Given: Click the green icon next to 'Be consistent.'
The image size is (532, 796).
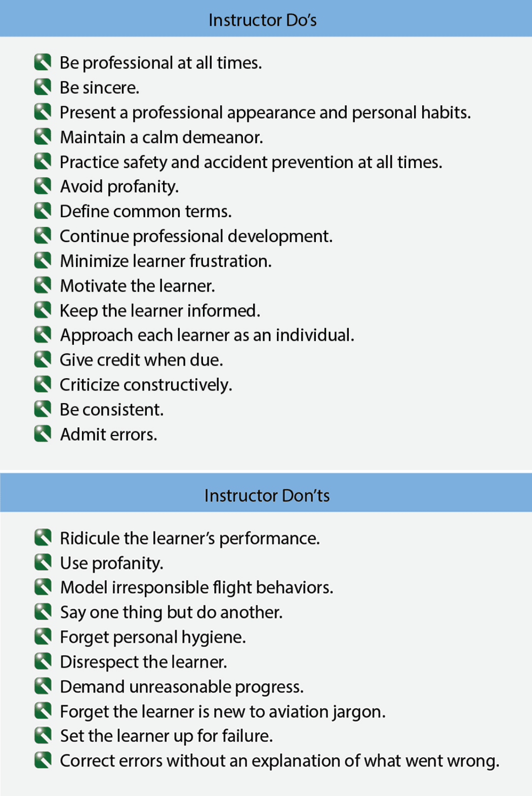Looking at the screenshot, I should (43, 409).
